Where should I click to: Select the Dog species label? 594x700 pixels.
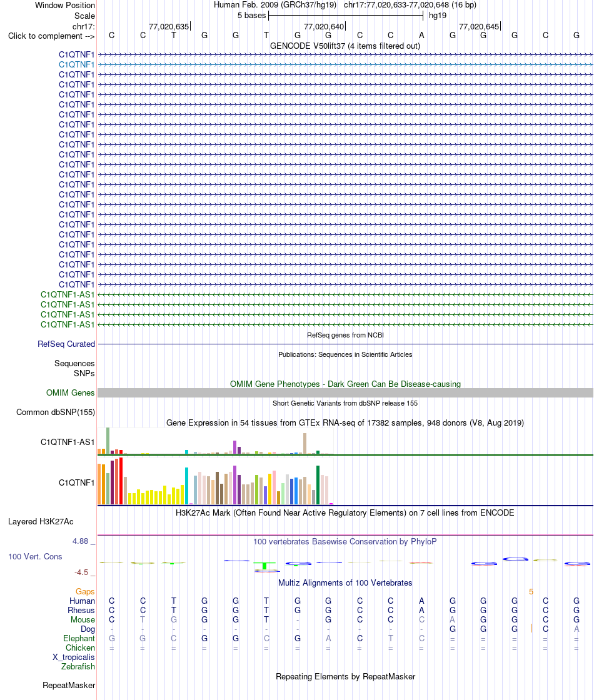pyautogui.click(x=88, y=629)
